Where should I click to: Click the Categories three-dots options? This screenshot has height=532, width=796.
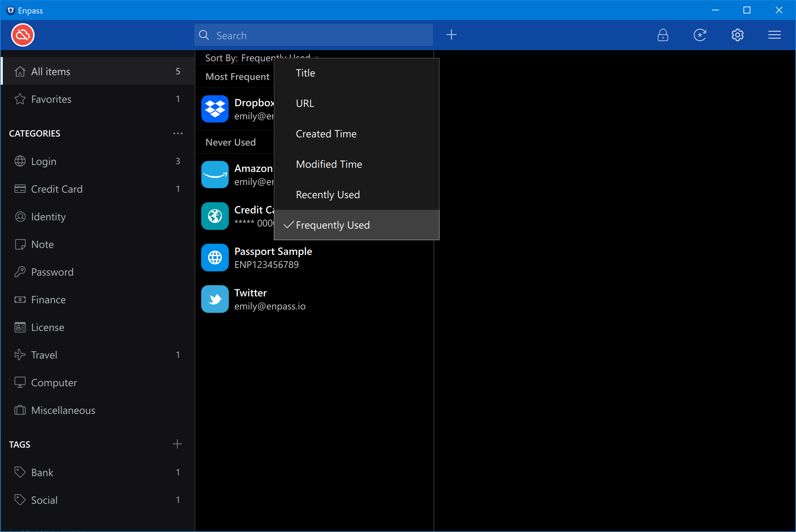coord(178,133)
